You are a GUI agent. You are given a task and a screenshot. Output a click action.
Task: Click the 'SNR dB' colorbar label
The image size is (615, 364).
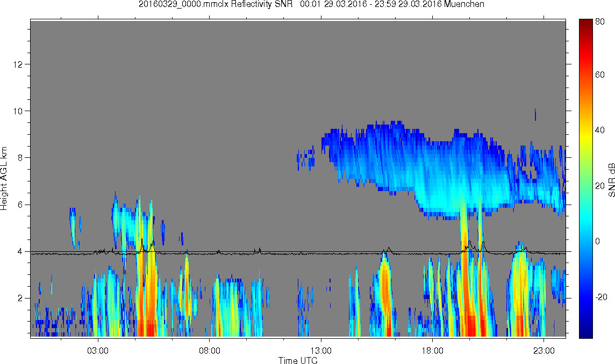click(611, 179)
